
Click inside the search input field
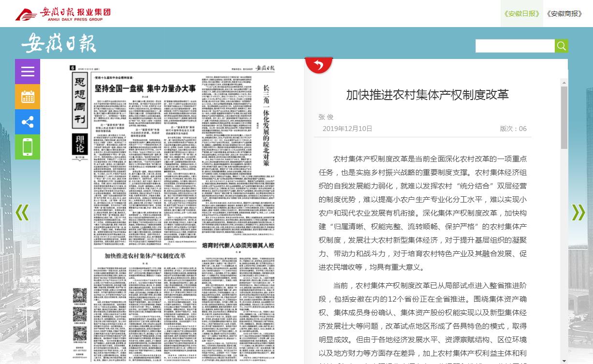[515, 46]
